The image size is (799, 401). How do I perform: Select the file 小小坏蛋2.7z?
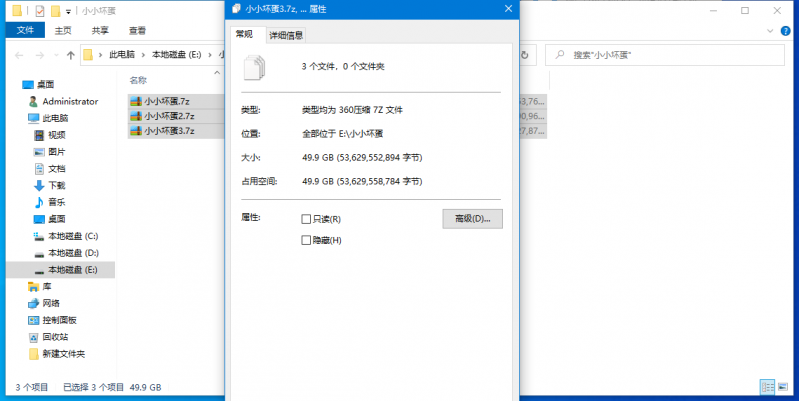click(x=169, y=115)
